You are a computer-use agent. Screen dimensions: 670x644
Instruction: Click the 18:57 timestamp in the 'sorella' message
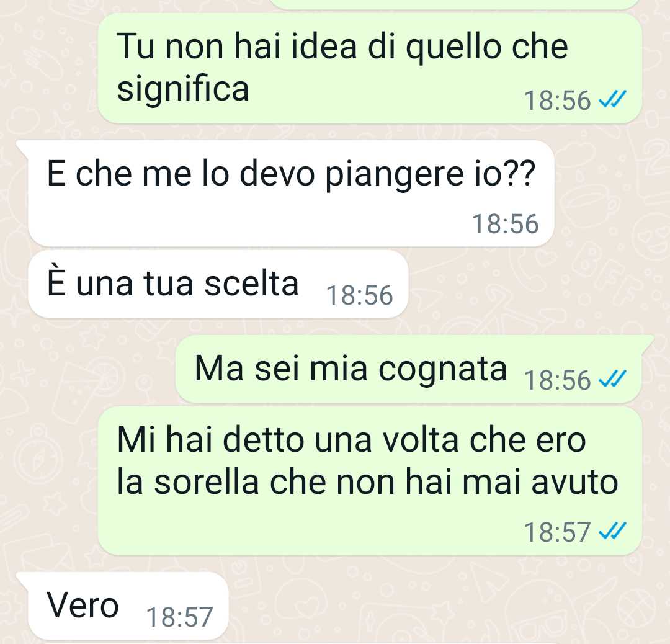tap(557, 532)
